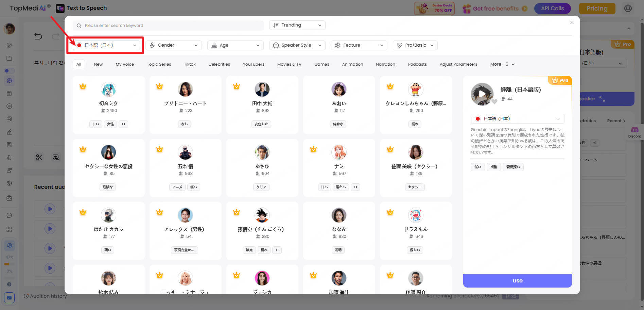
Task: Choose the 孫悟空 voice card
Action: 262,231
